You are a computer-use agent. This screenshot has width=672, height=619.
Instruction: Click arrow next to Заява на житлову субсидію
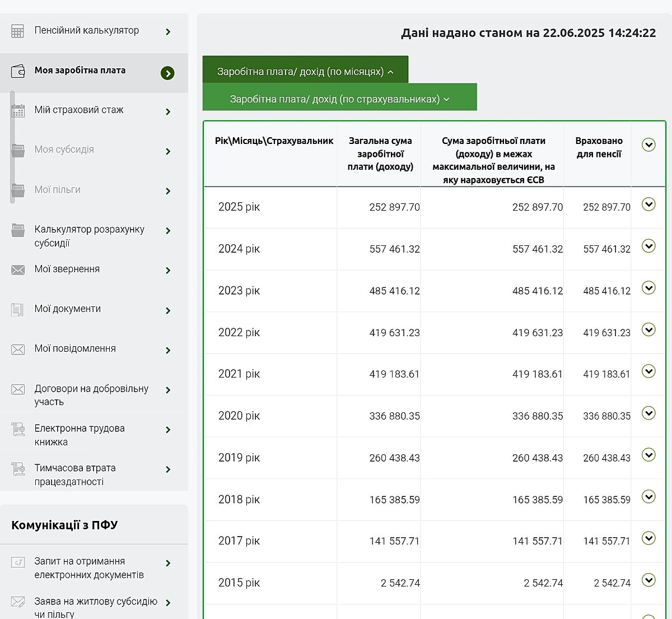[168, 603]
